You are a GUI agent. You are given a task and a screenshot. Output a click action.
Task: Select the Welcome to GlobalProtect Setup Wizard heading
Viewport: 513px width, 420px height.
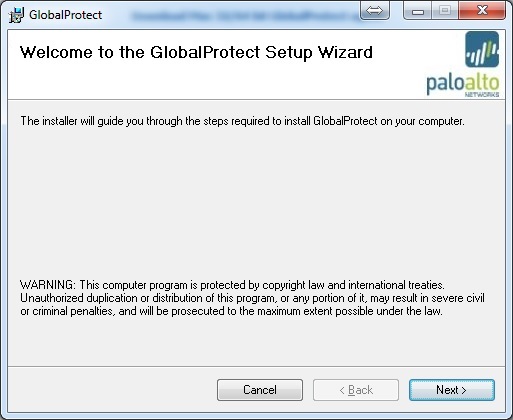(x=196, y=53)
